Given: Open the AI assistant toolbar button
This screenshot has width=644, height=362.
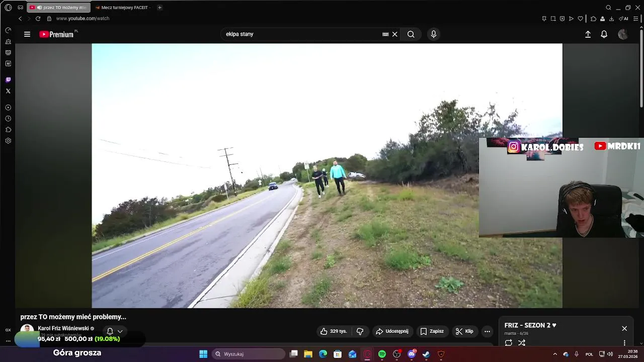Looking at the screenshot, I should point(623,19).
